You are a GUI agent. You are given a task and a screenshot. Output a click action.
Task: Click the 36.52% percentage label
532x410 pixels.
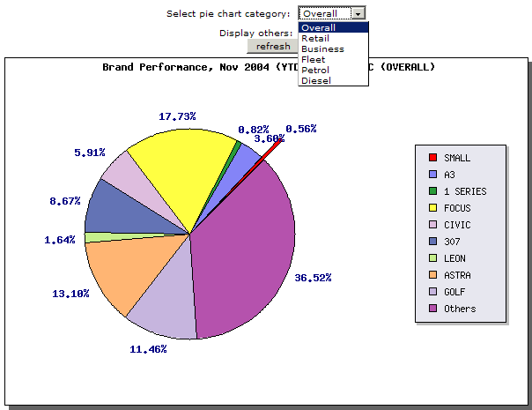pos(313,278)
